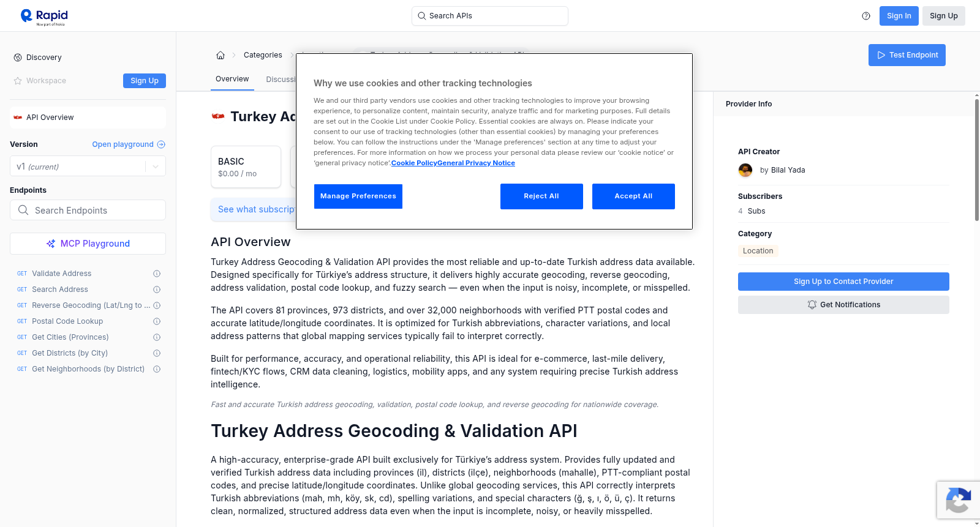Click the Turkey flag icon beside API title
Viewport: 980px width, 527px height.
(x=218, y=116)
